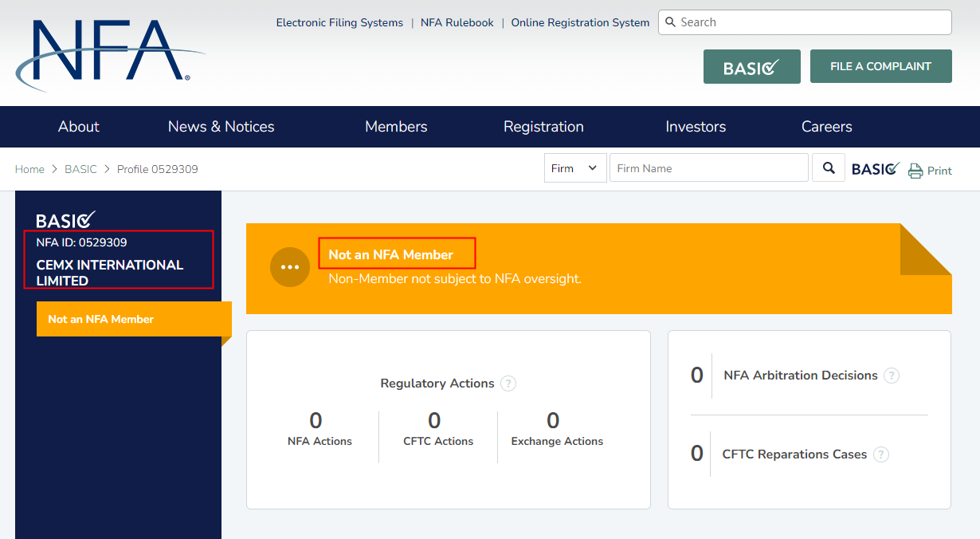
Task: Click the magnifier icon in top Search box
Action: tap(670, 22)
